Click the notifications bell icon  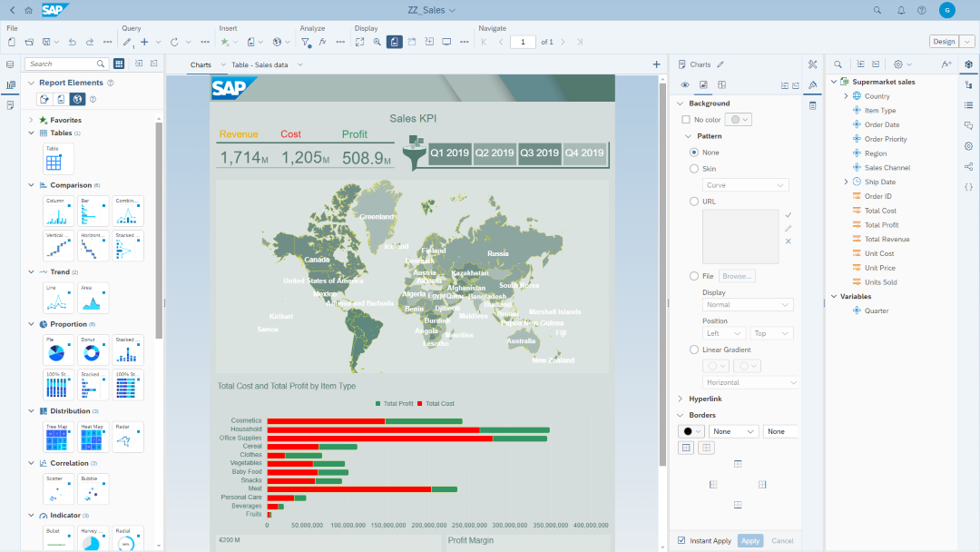click(901, 10)
